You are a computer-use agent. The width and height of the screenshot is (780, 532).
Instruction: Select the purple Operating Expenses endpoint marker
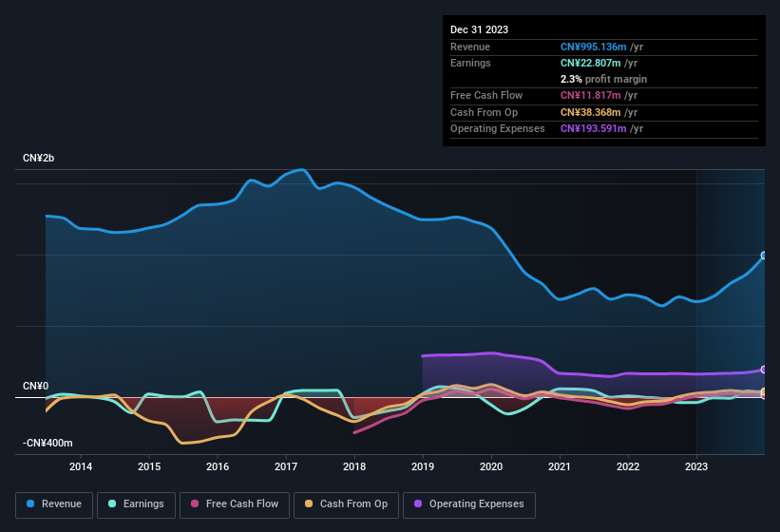point(763,370)
